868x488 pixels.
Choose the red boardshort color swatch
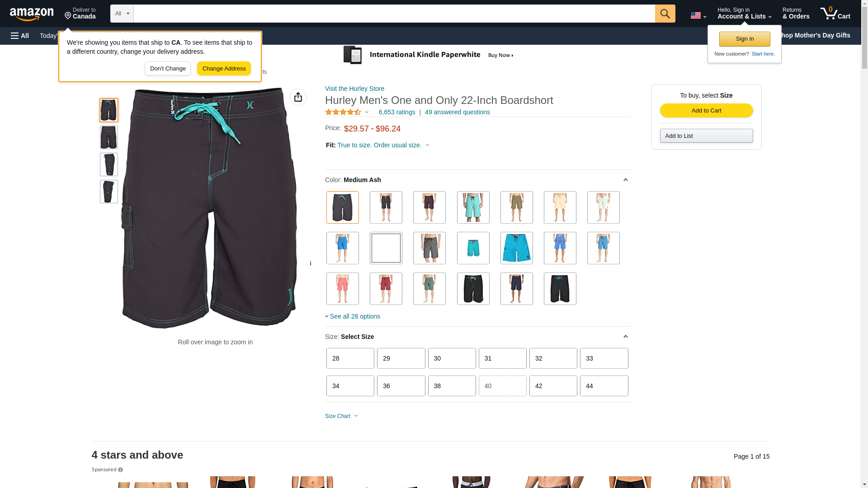[x=386, y=289]
